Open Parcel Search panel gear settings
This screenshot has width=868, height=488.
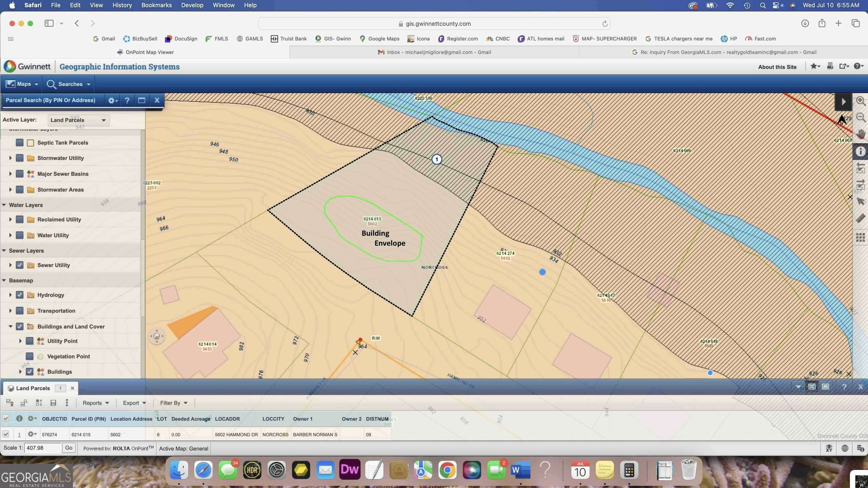[x=112, y=100]
